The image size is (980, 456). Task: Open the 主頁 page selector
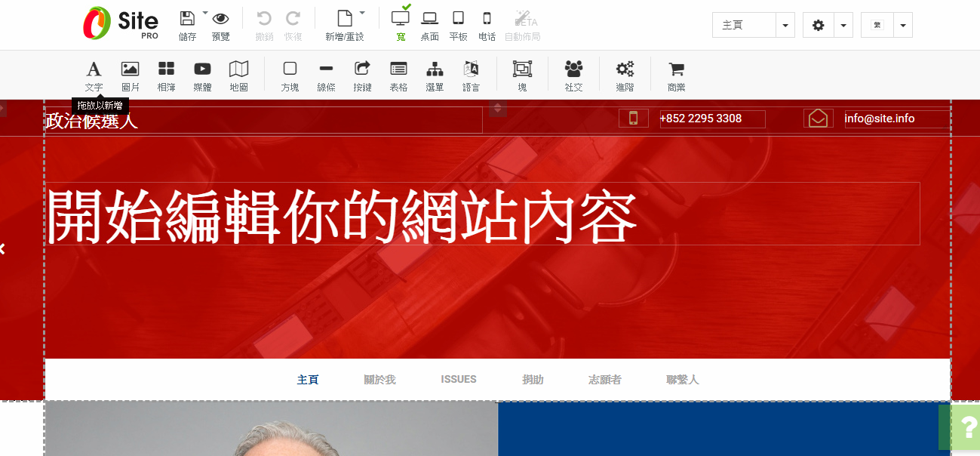[x=744, y=25]
